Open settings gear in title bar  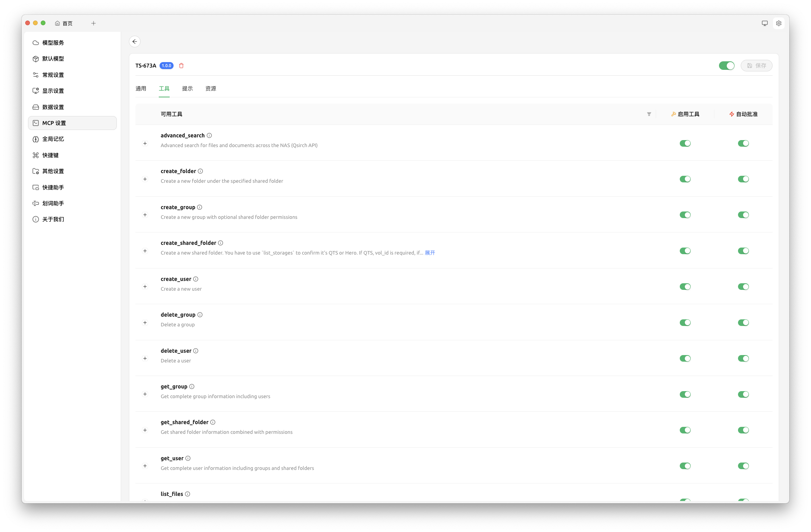[778, 23]
